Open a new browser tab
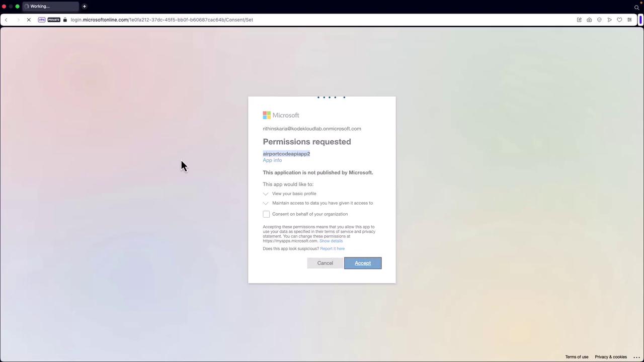The height and width of the screenshot is (362, 644). point(85,6)
